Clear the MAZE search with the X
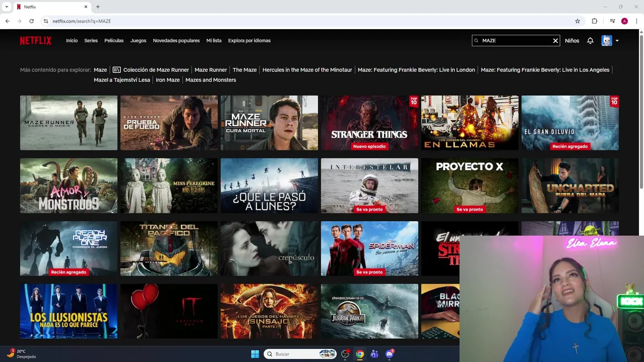644x362 pixels. [555, 41]
